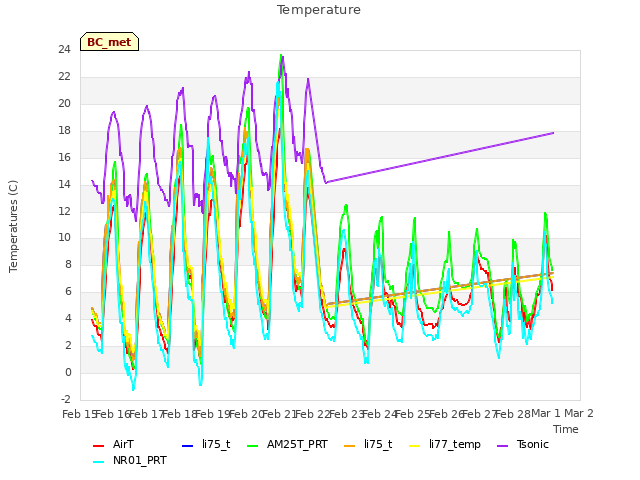
Task: Select the Feb 23 date tick
Action: coord(346,414)
